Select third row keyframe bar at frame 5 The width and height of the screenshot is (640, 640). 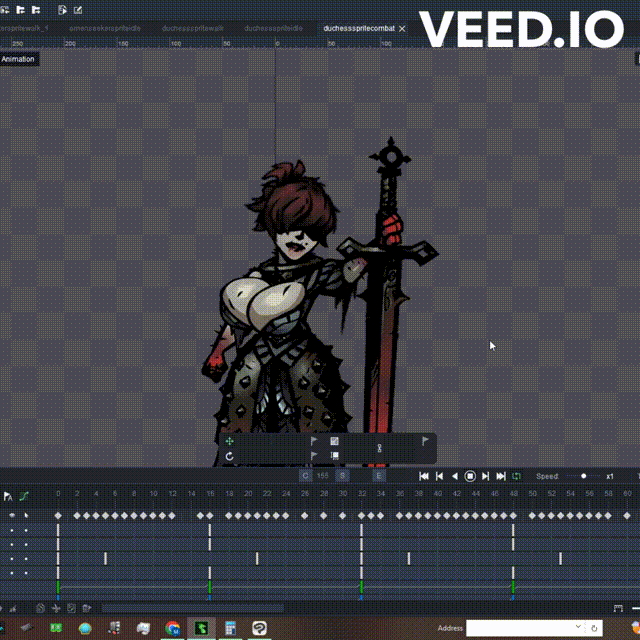click(x=105, y=558)
